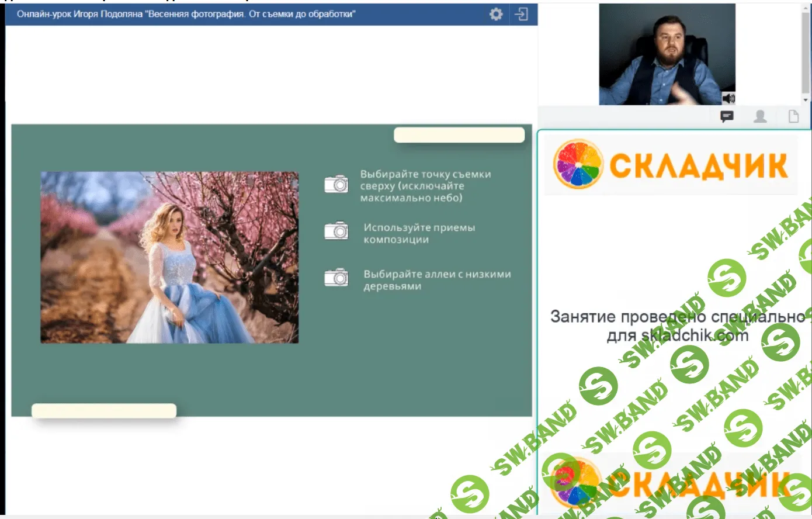Click camera icon beside 'Выбирайте аллеи'
The height and width of the screenshot is (519, 812).
pos(336,278)
